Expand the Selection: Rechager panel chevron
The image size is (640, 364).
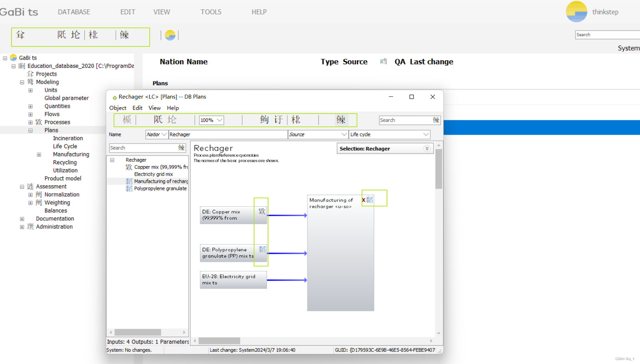(427, 149)
